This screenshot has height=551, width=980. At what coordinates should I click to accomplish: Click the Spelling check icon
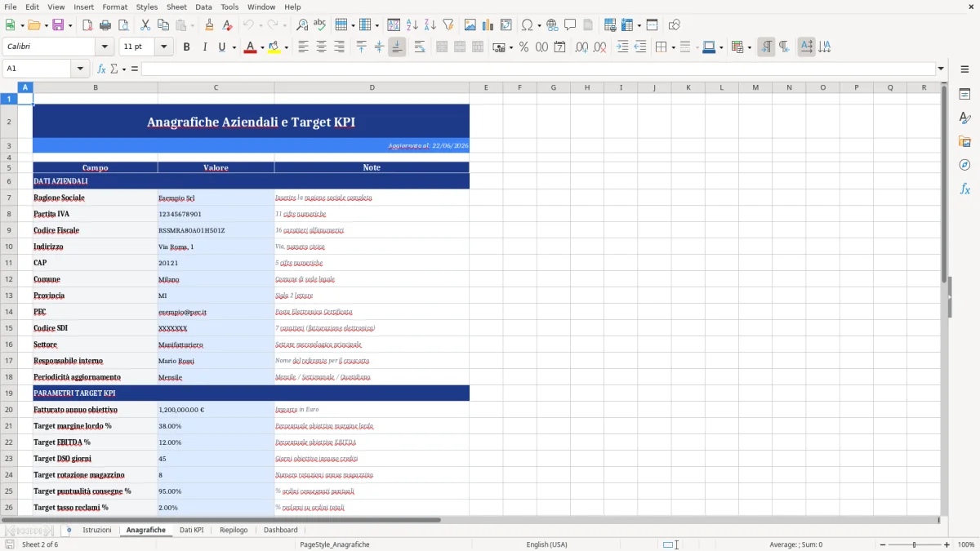point(320,25)
